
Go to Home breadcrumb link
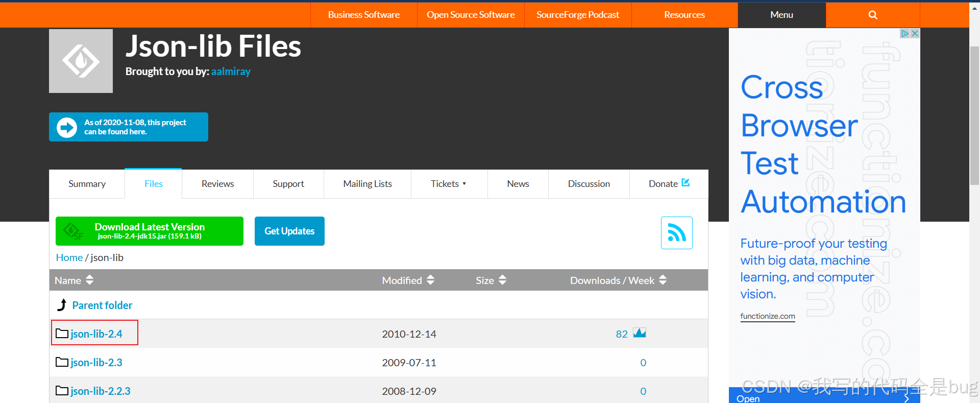69,257
